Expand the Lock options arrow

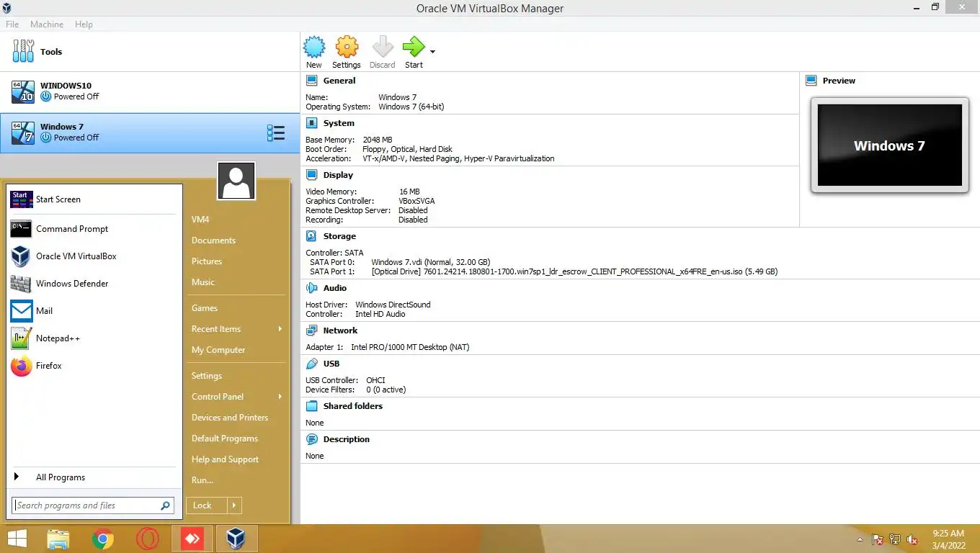(x=234, y=505)
